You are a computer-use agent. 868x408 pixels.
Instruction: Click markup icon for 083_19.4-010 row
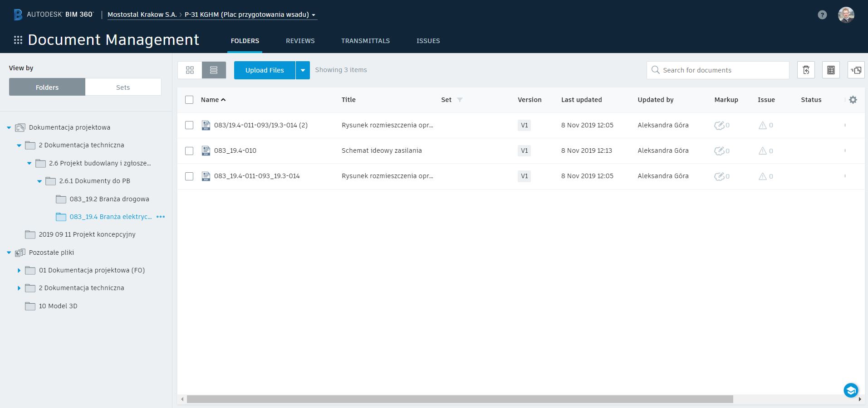pos(719,151)
